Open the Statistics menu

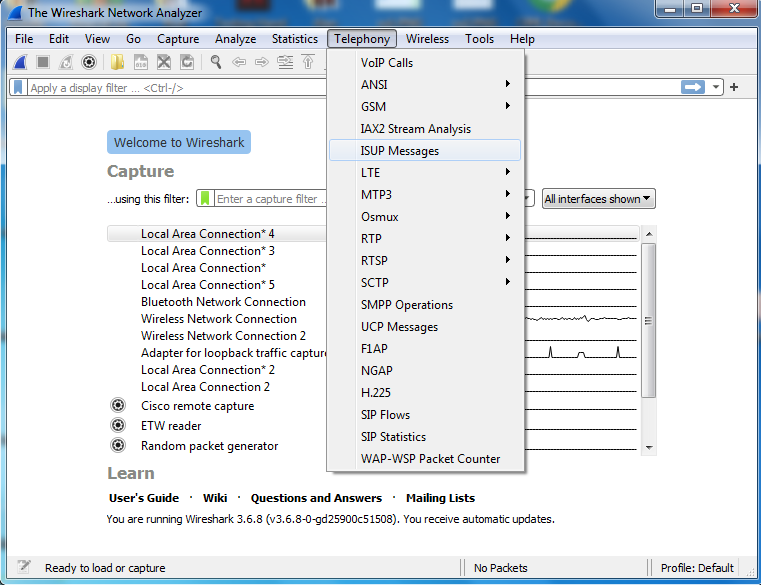(295, 39)
